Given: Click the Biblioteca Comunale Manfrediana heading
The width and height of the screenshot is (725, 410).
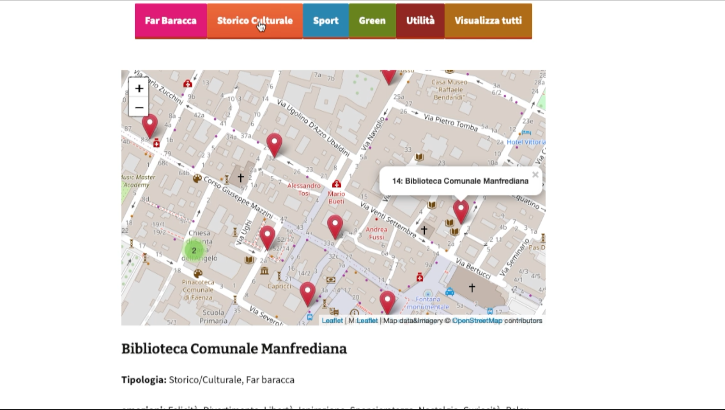Looking at the screenshot, I should pos(234,349).
